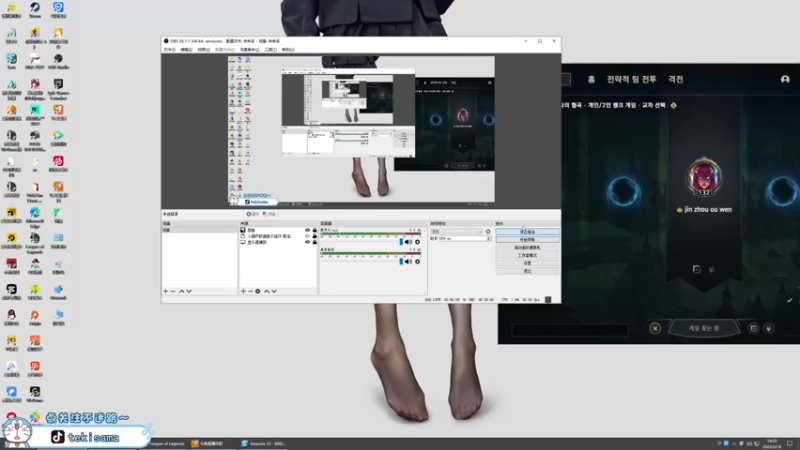Open League of Legends desktop shortcut
This screenshot has height=450, width=800.
click(35, 242)
